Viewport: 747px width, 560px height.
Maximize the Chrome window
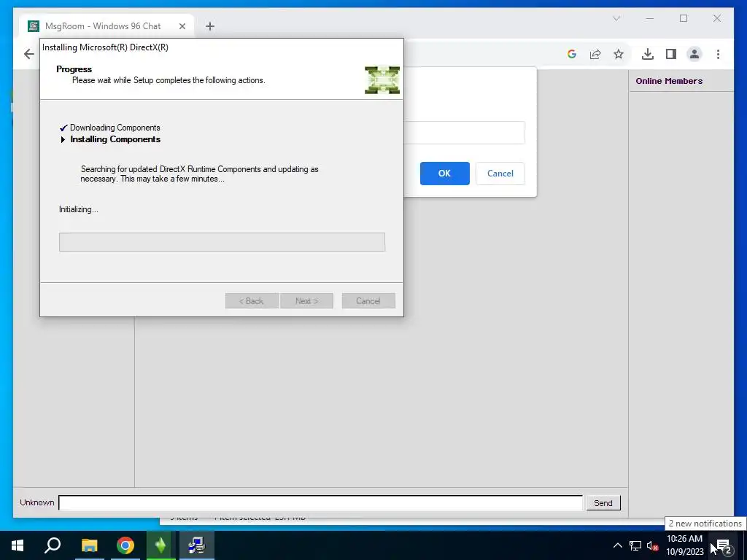coord(684,18)
